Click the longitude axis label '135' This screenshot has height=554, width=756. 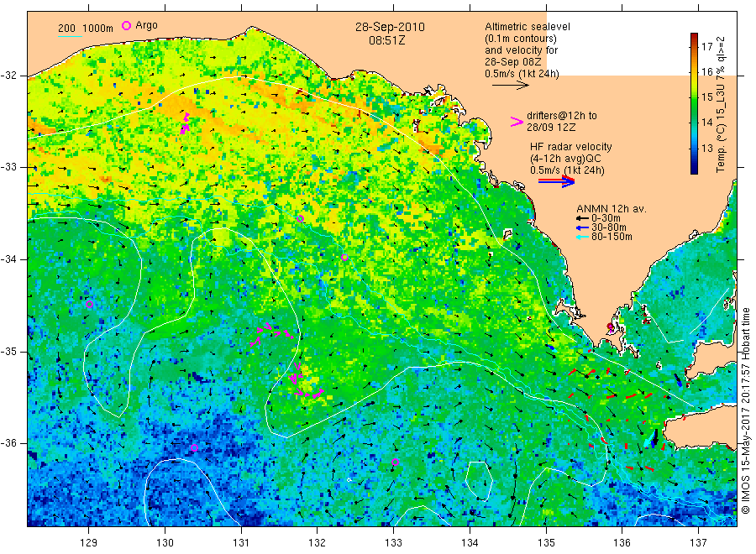tap(546, 542)
